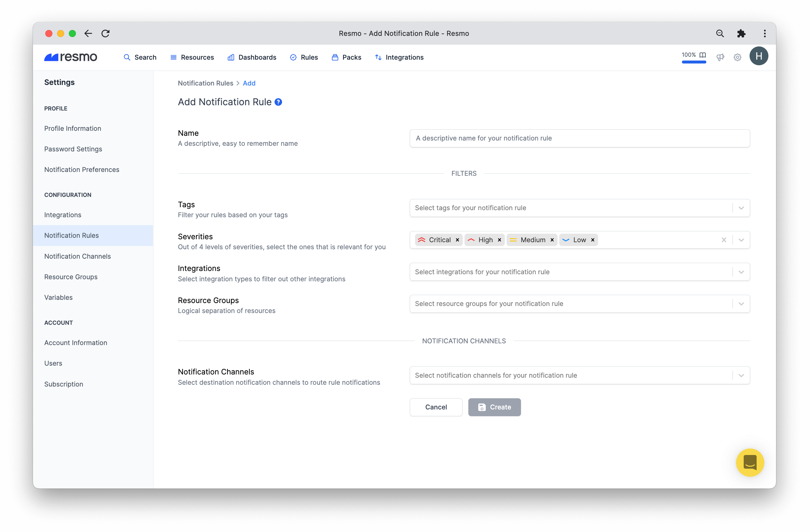Click the 100% onboarding progress indicator
This screenshot has height=532, width=809.
(x=693, y=57)
